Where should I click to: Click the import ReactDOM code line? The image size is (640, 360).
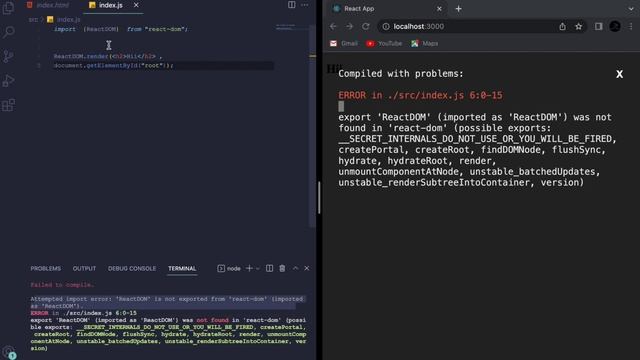coord(120,29)
